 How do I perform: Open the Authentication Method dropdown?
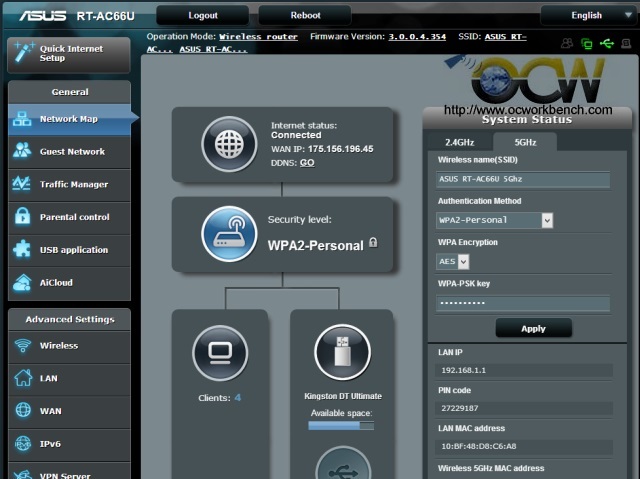point(494,220)
